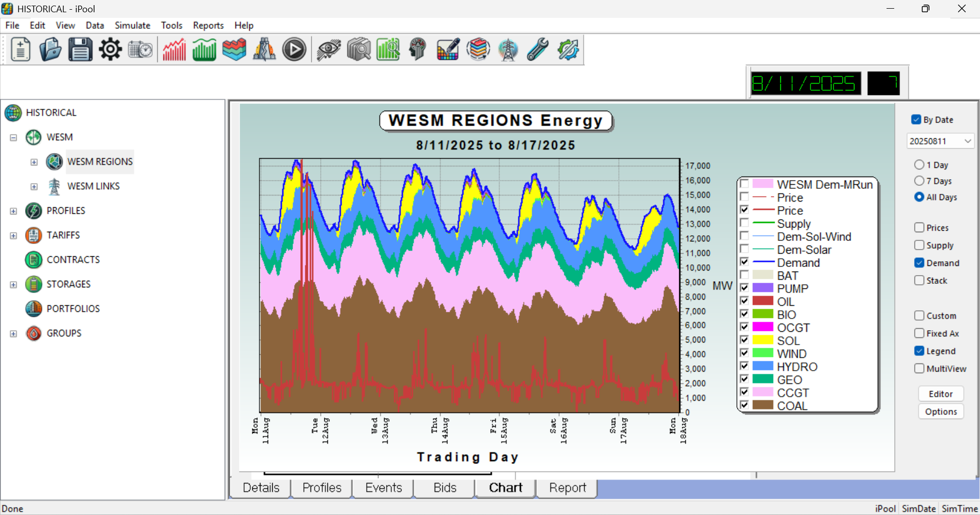Uncheck the Legend checkbox
Image resolution: width=980 pixels, height=515 pixels.
click(x=919, y=351)
